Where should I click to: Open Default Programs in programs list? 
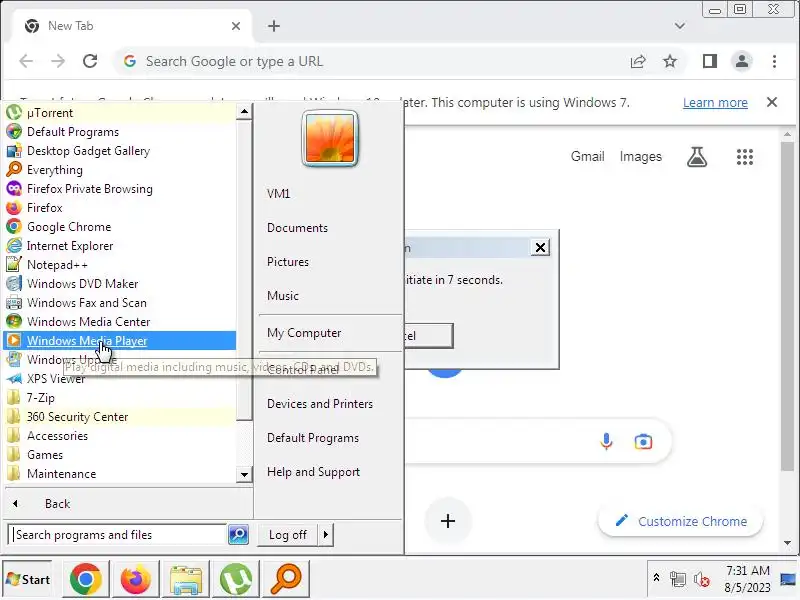click(x=120, y=132)
